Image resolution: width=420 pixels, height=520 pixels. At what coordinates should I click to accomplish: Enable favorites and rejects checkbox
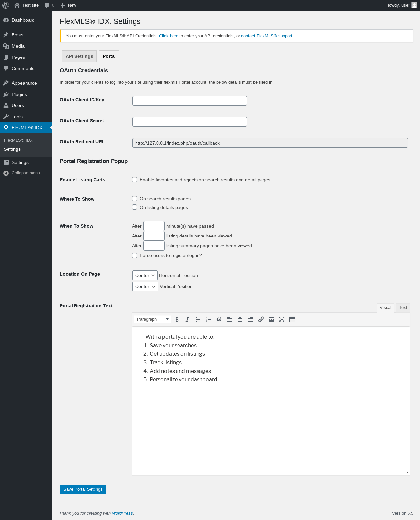pos(135,180)
